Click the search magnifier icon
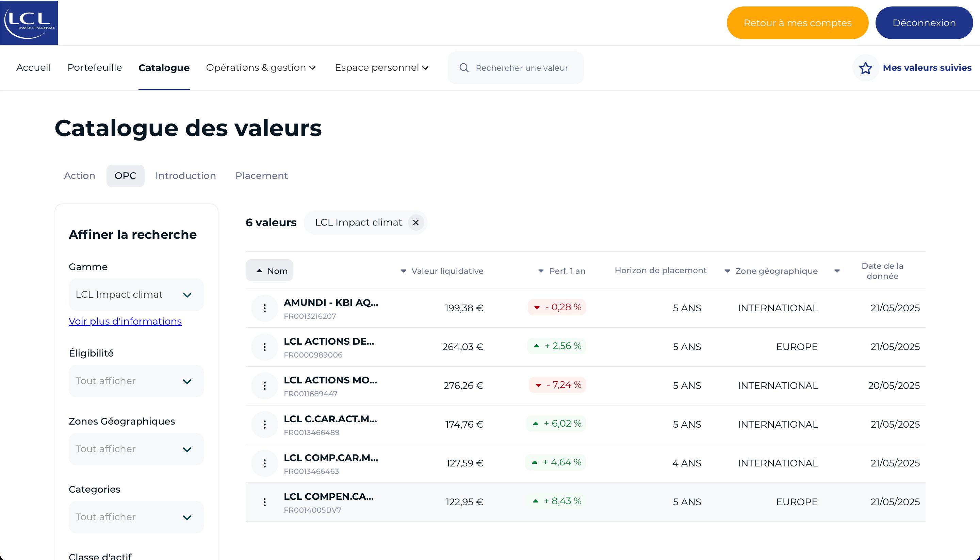The height and width of the screenshot is (560, 980). coord(464,68)
